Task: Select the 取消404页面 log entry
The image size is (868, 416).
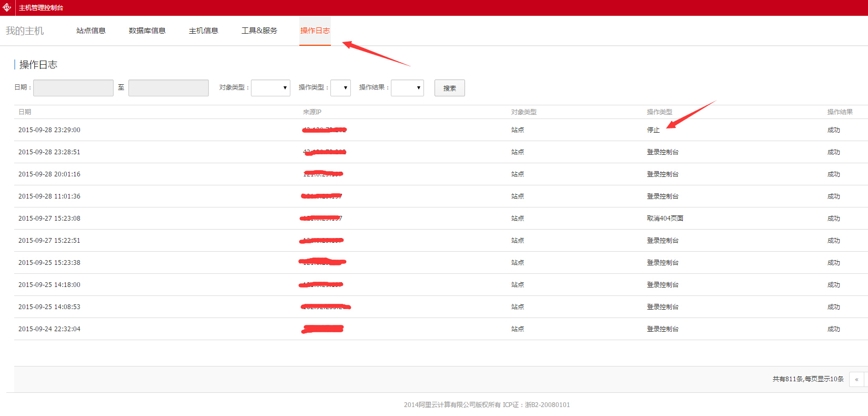Action: point(665,219)
